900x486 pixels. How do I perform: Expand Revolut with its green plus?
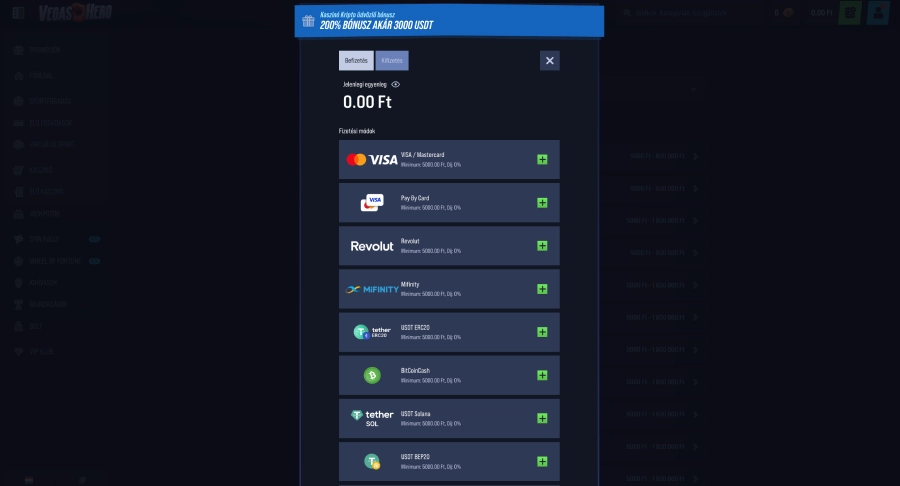(542, 246)
